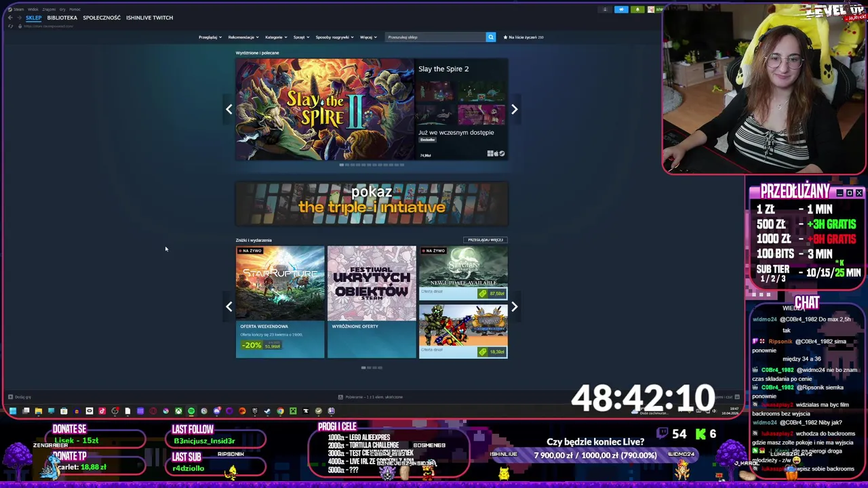868x488 pixels.
Task: Click the Dodaj grę plus icon
Action: [x=10, y=396]
